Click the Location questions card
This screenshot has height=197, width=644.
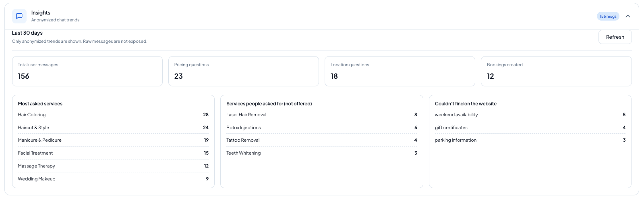pos(400,71)
